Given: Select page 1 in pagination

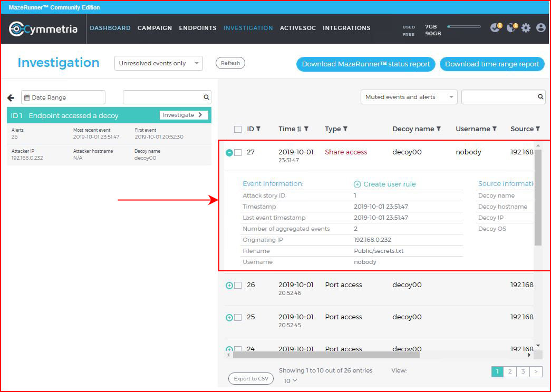Looking at the screenshot, I should [497, 371].
